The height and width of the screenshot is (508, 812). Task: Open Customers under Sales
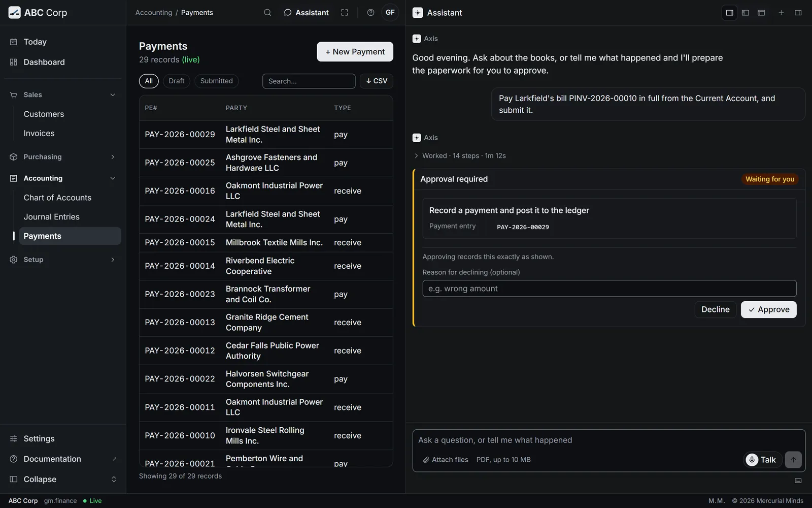(70, 114)
